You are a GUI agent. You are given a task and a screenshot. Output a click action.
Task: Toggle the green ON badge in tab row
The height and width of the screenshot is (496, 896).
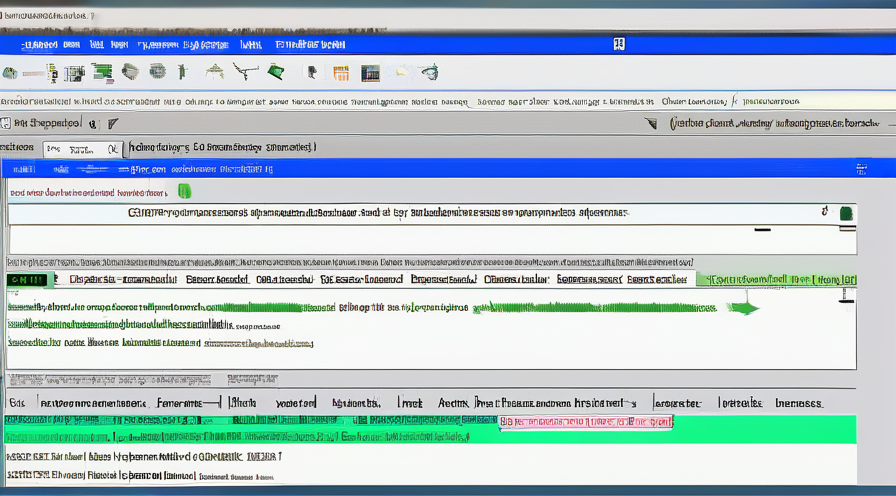click(x=27, y=280)
